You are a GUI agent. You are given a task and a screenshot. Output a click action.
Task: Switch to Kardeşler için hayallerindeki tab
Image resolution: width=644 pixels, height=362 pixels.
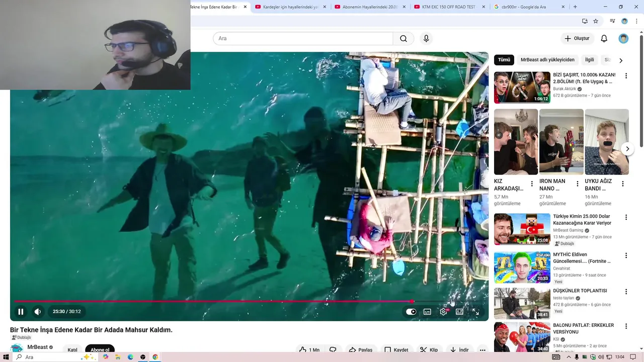click(x=290, y=7)
